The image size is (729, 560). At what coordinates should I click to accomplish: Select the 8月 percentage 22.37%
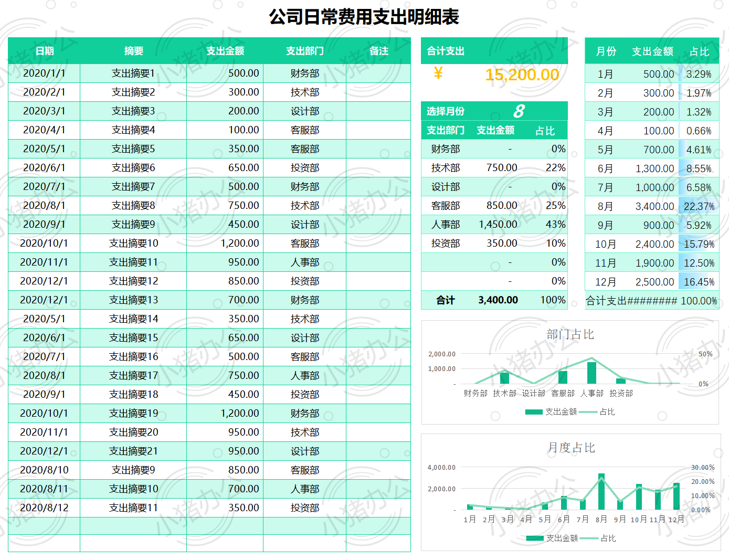(x=699, y=206)
